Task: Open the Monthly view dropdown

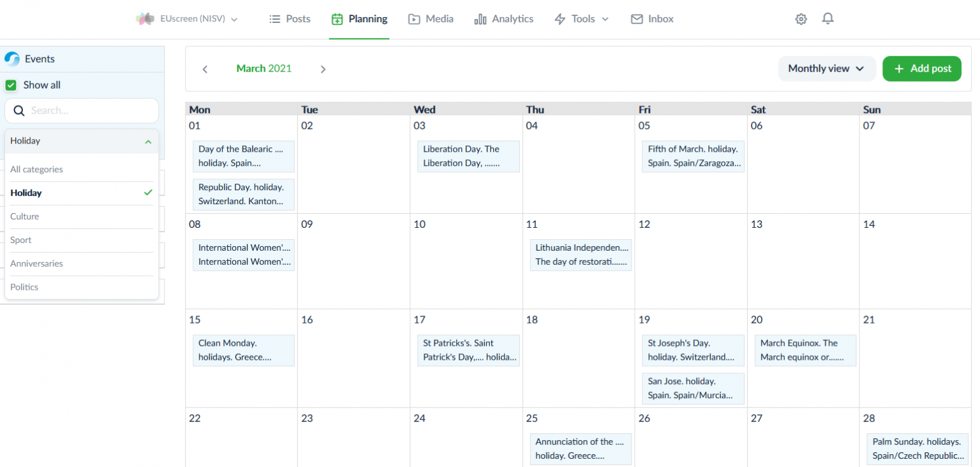Action: click(826, 68)
